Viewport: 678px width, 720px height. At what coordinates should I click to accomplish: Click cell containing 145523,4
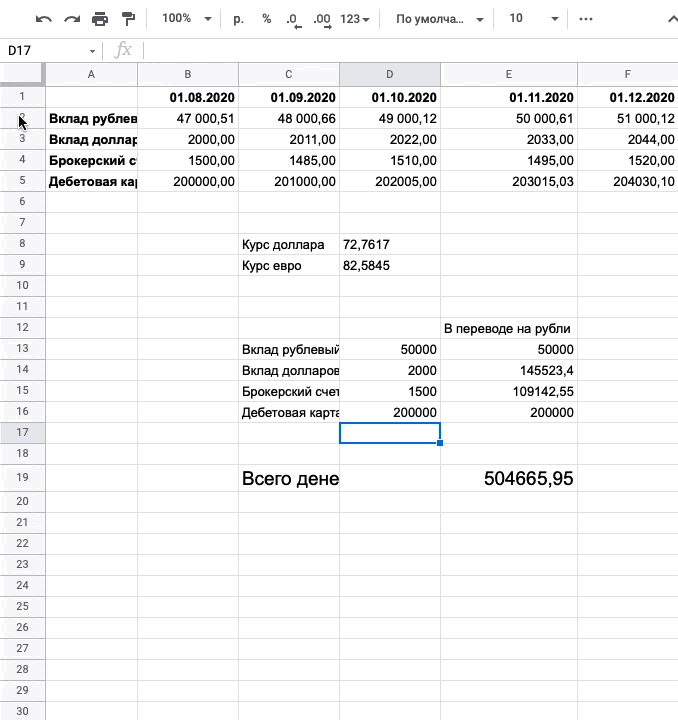[509, 371]
